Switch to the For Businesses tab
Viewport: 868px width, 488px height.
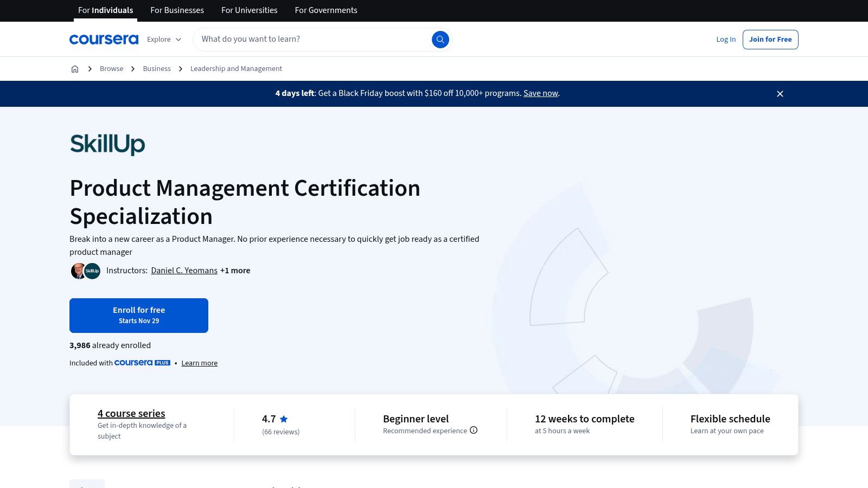click(177, 10)
